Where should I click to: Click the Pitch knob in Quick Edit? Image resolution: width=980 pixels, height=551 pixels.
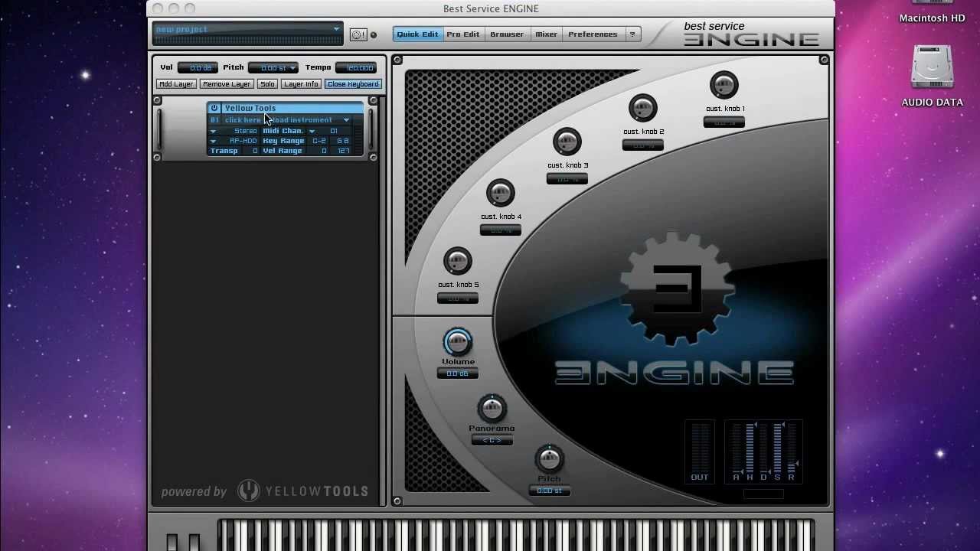click(549, 459)
